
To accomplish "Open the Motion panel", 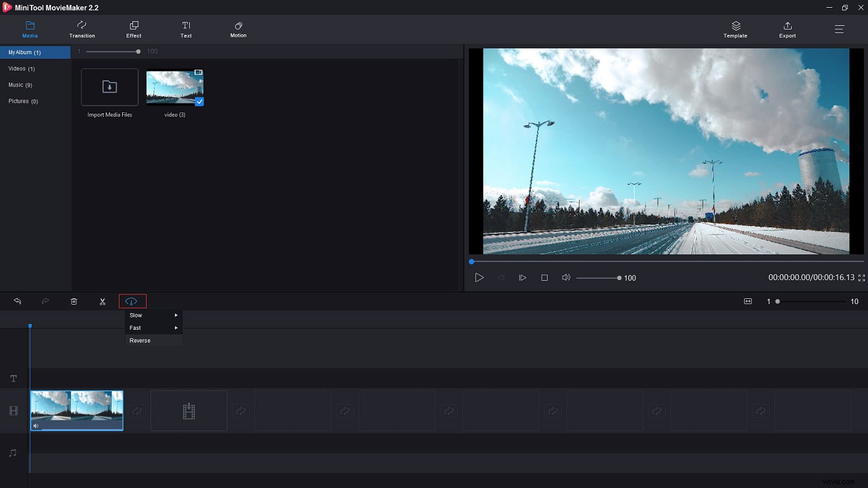I will coord(238,29).
